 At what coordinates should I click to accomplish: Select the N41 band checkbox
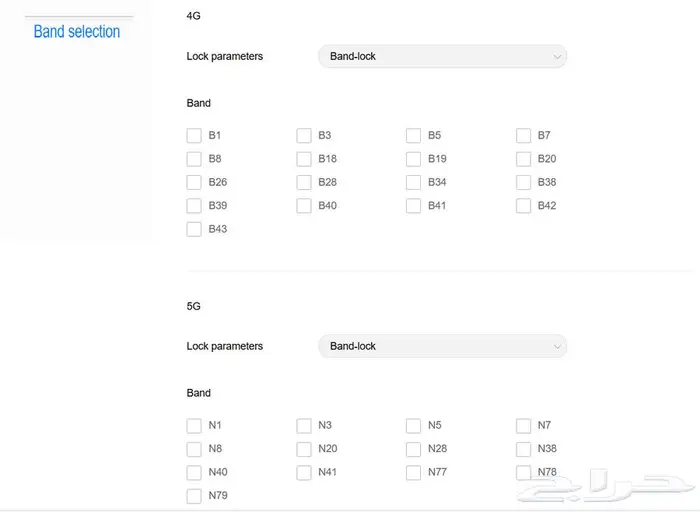point(304,473)
